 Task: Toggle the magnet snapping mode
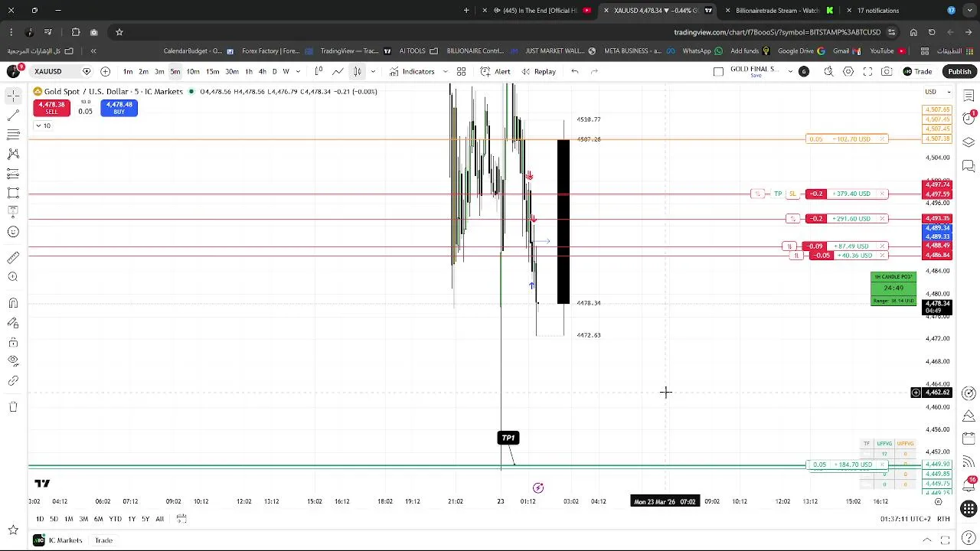click(x=13, y=304)
